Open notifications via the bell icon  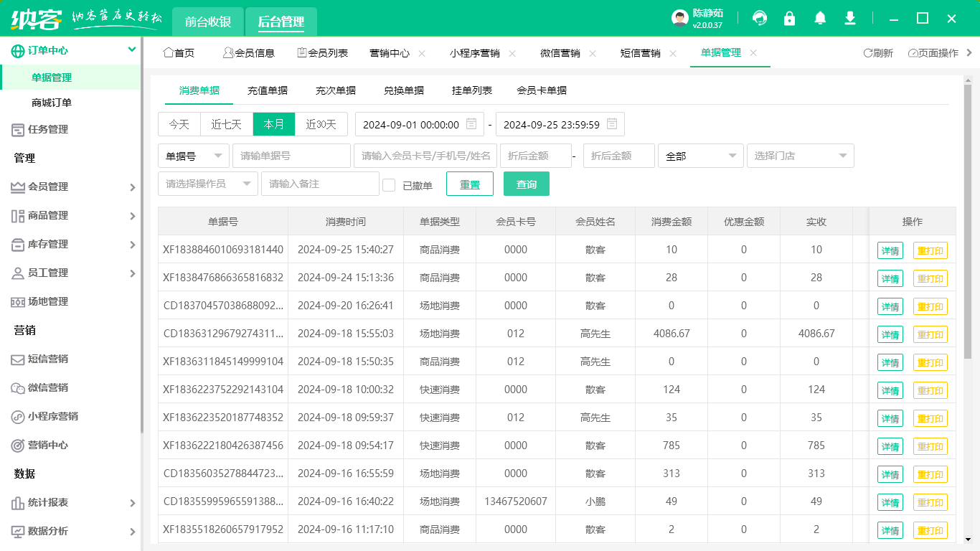click(820, 18)
